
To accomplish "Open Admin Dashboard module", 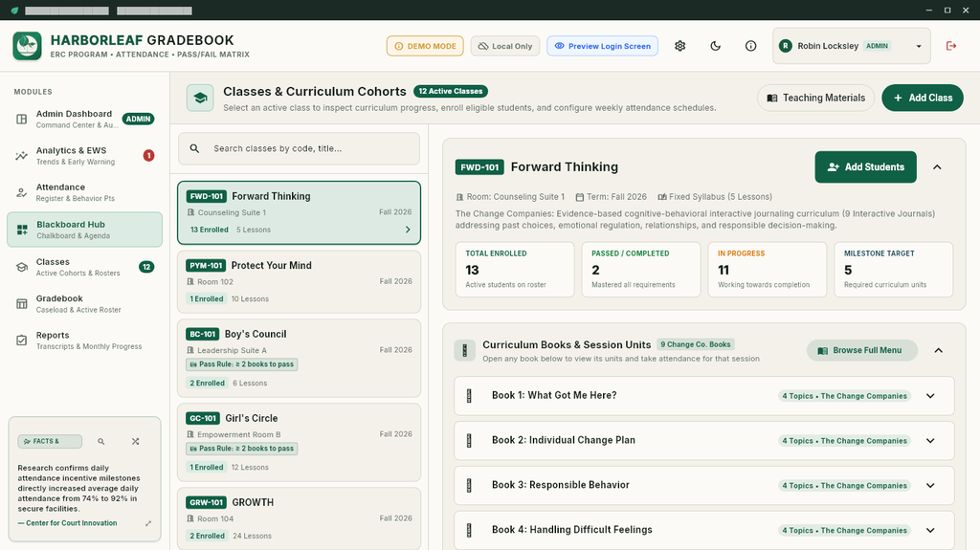I will (x=84, y=119).
